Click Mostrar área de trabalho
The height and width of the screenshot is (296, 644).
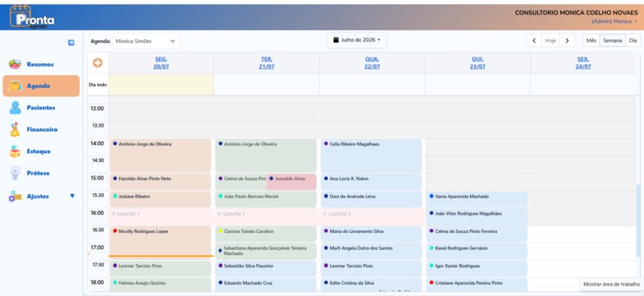point(611,284)
